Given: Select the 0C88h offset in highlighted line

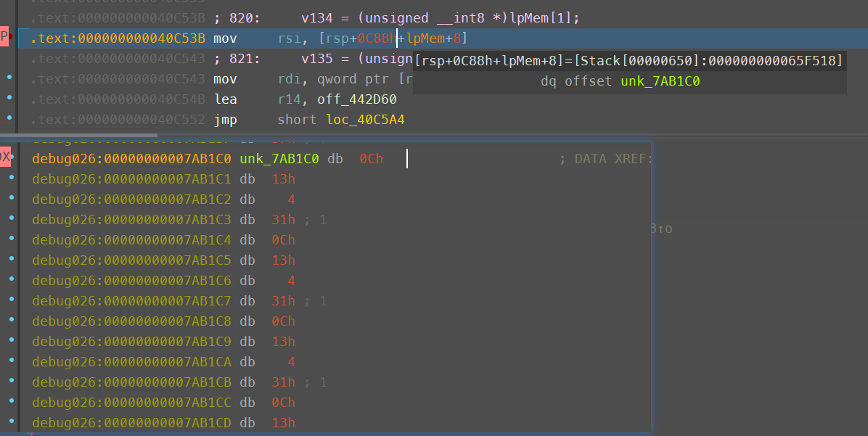Looking at the screenshot, I should (x=377, y=38).
